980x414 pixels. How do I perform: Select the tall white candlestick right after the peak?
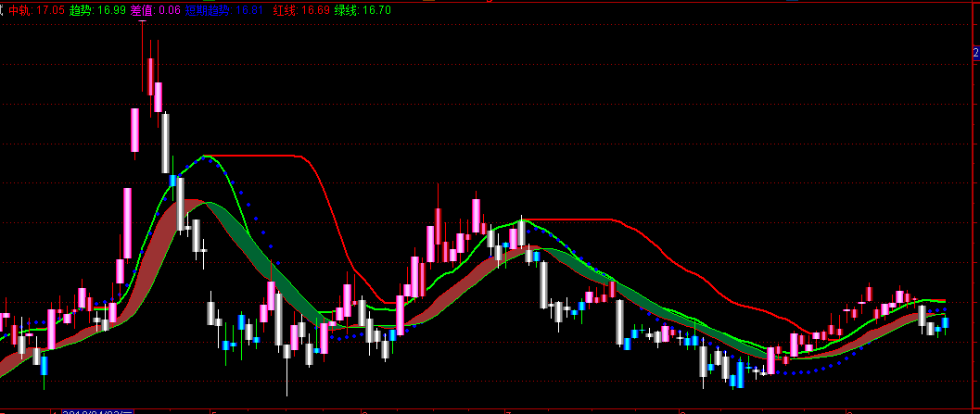point(166,144)
